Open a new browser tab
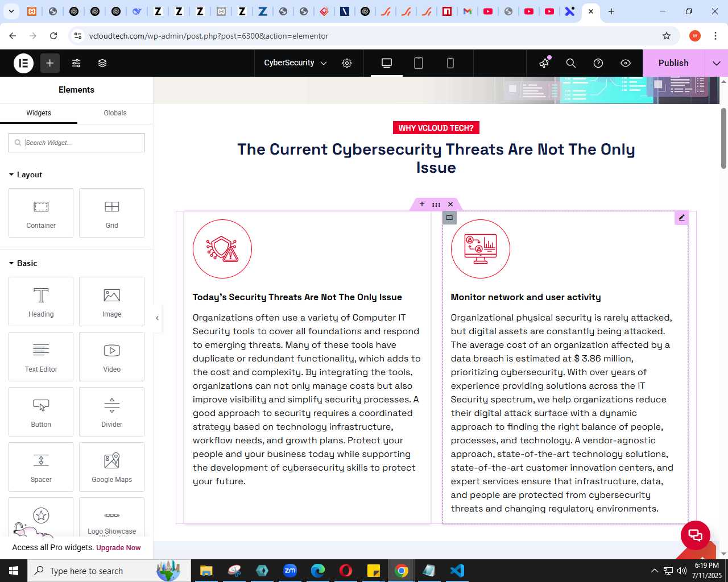The image size is (728, 582). (611, 11)
